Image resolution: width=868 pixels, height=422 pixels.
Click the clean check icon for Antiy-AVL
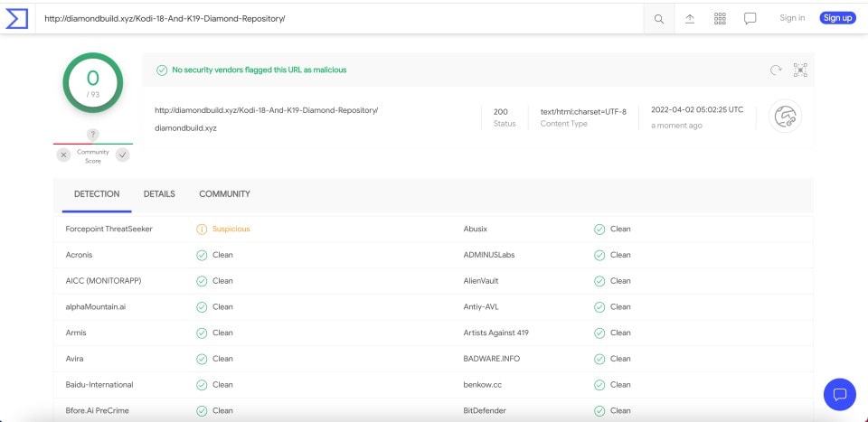[599, 307]
